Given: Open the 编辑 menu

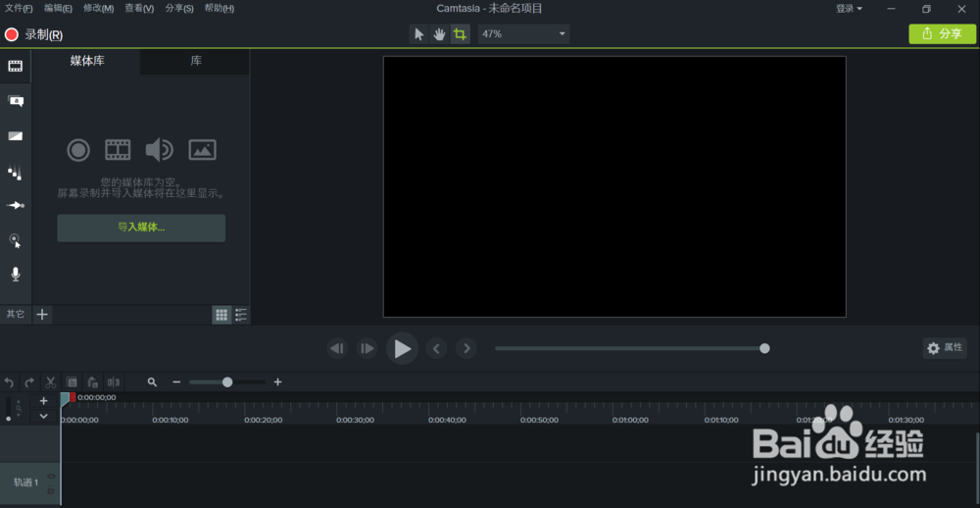Looking at the screenshot, I should pos(58,8).
